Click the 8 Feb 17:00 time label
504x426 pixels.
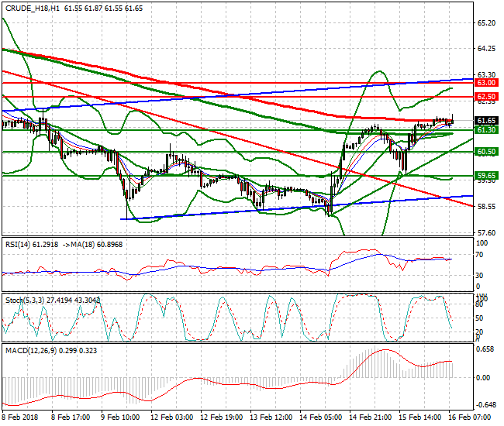click(x=71, y=417)
